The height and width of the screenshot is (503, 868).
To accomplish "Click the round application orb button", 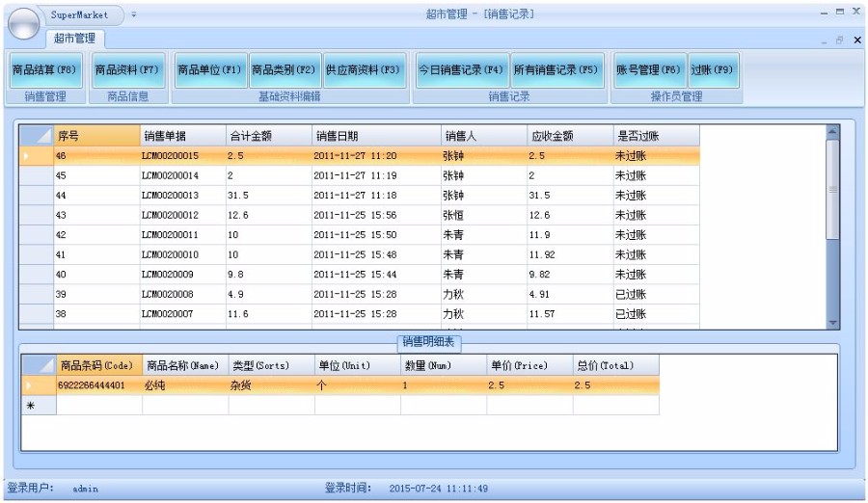I will 23,24.
